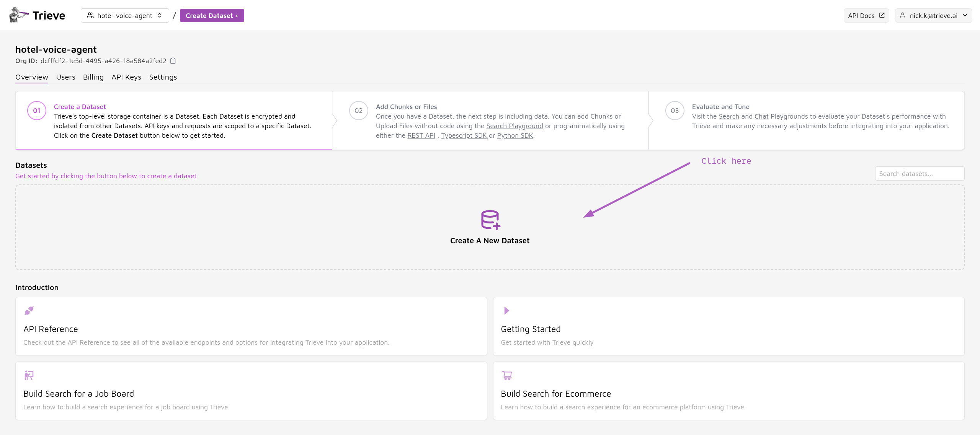The width and height of the screenshot is (980, 435).
Task: Switch to the Users tab
Action: pyautogui.click(x=66, y=77)
